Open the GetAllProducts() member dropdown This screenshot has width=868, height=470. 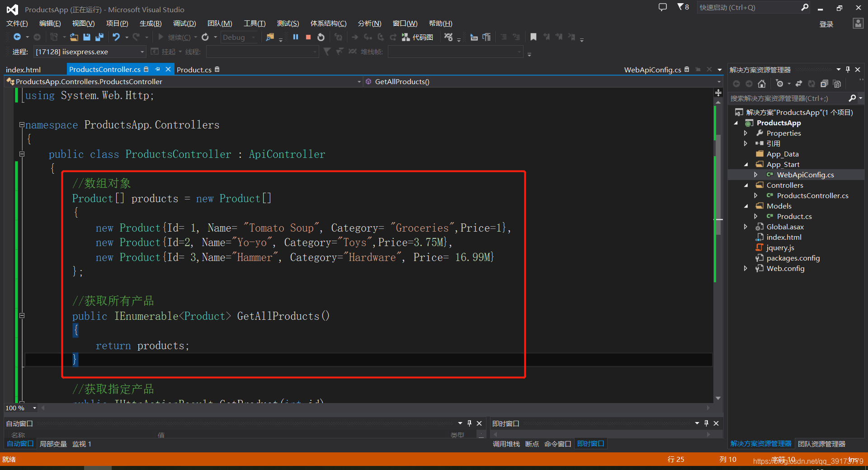pyautogui.click(x=542, y=81)
